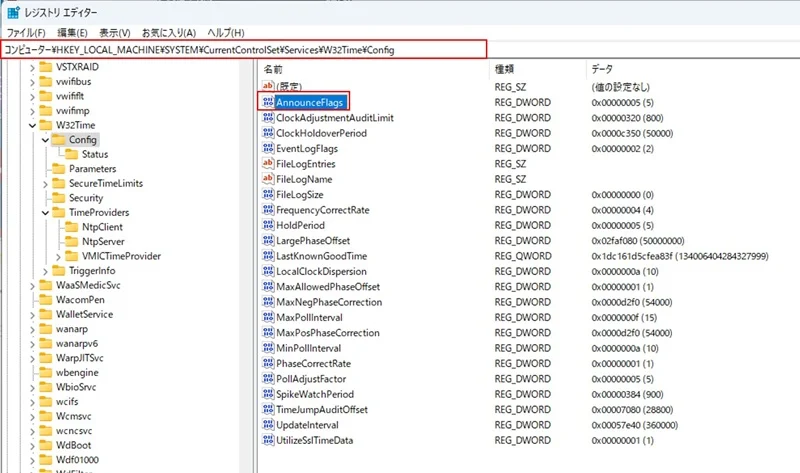This screenshot has height=473, width=800.
Task: Click the Registry Editor title bar app icon
Action: [x=13, y=12]
